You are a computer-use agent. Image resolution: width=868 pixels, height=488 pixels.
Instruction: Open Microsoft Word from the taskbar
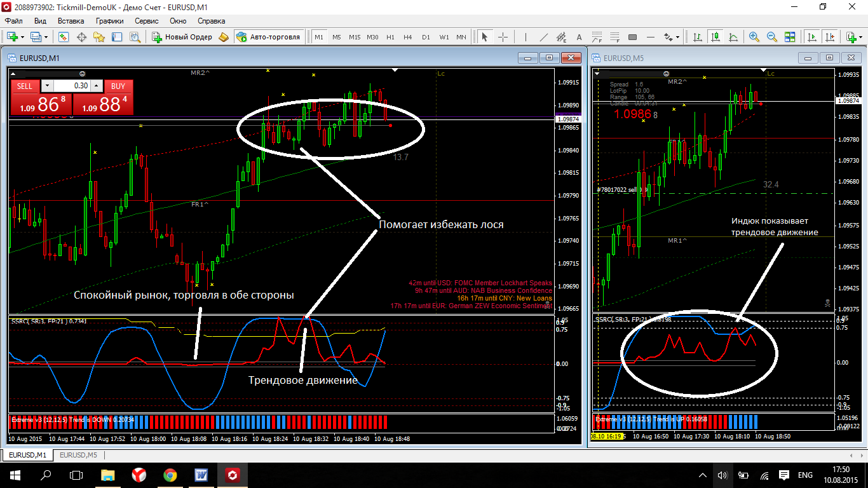(201, 475)
